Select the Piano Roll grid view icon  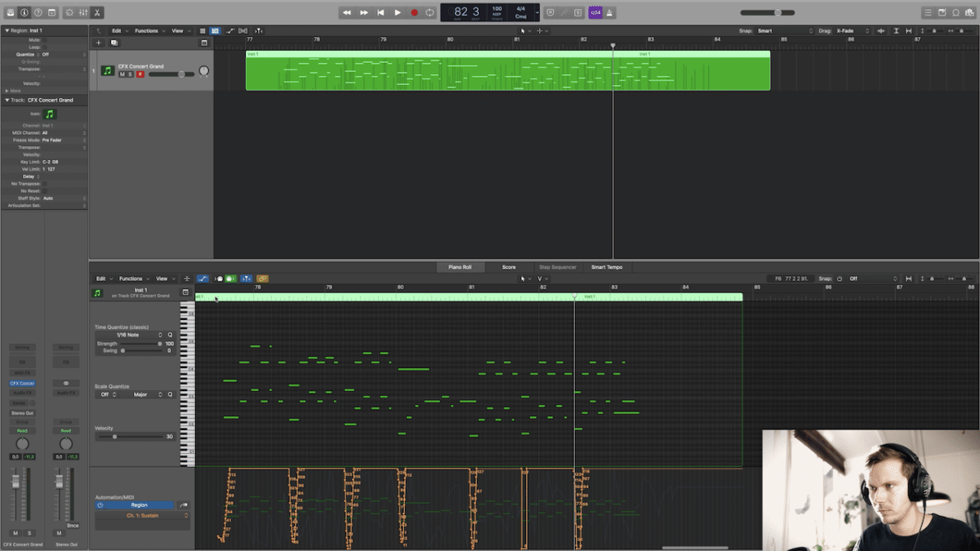point(216,29)
